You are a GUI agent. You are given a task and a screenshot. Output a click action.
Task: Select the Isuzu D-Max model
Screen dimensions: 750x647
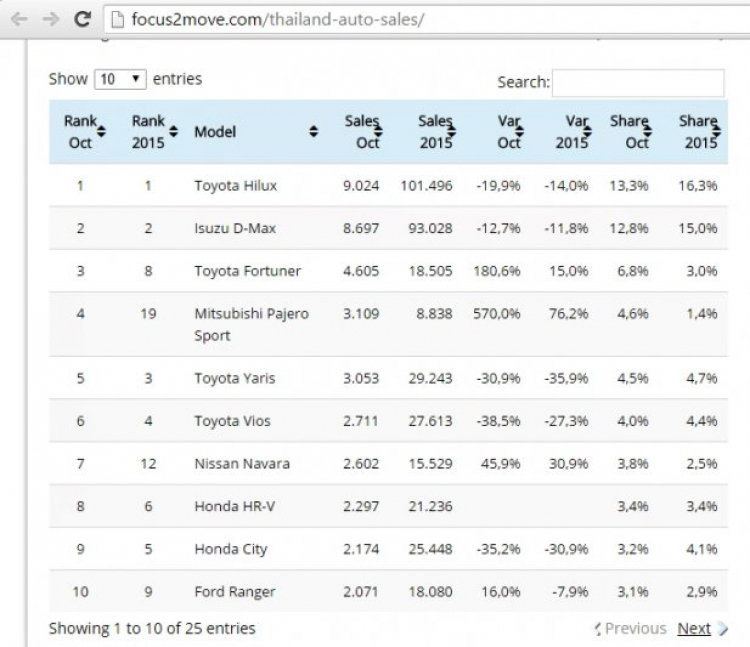coord(235,228)
